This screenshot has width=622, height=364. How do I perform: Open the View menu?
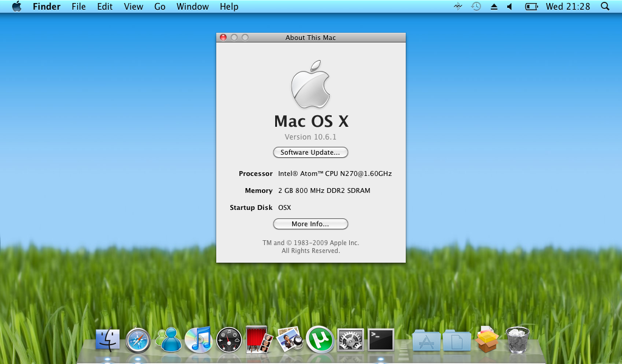click(x=133, y=6)
